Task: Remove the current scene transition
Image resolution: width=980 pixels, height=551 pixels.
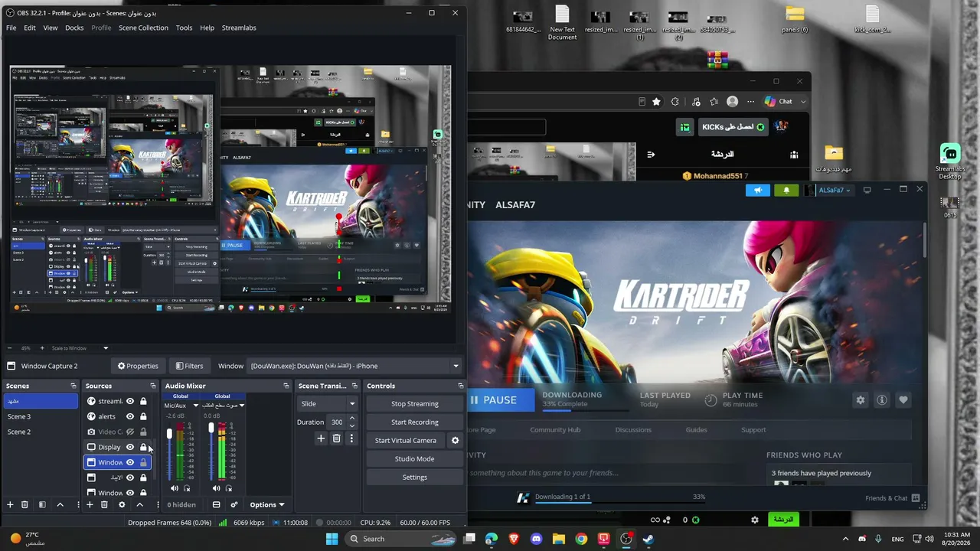Action: [336, 439]
